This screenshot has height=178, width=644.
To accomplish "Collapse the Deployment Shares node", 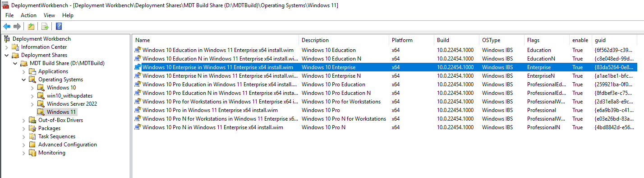I will click(6, 55).
